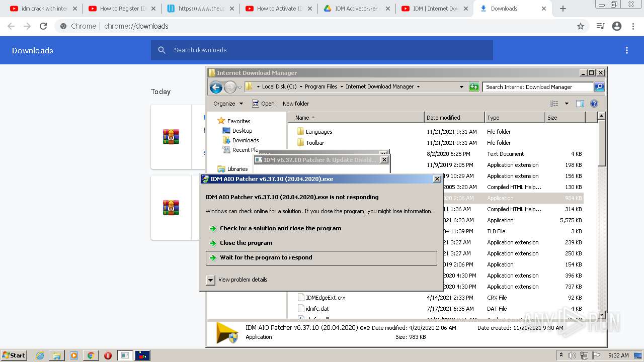Open the Organize dropdown menu
Image resolution: width=644 pixels, height=362 pixels.
pyautogui.click(x=228, y=104)
